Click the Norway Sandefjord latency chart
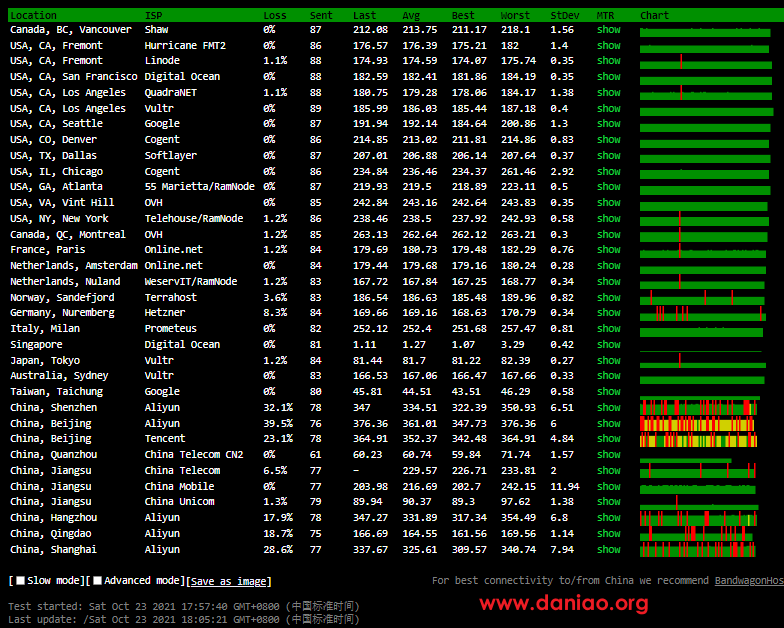 coord(702,298)
